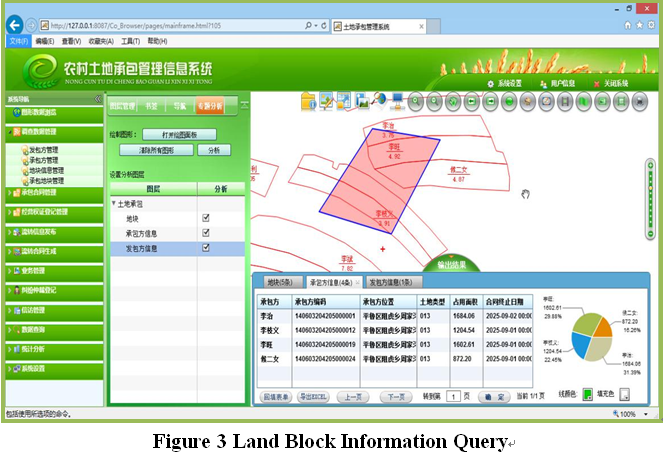Switch to the 地块(5条) results tab
663x452 pixels.
[279, 283]
